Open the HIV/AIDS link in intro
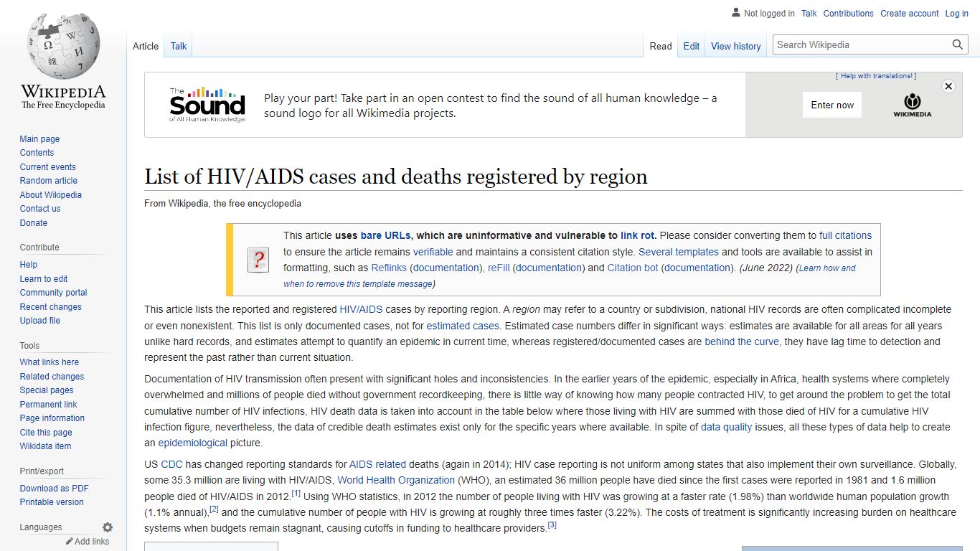980x551 pixels. point(361,310)
